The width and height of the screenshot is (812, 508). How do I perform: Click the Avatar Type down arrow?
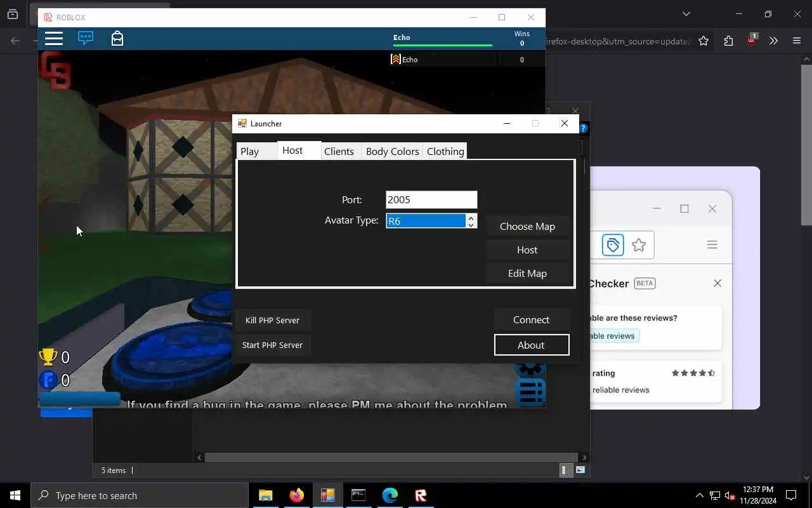click(x=471, y=225)
